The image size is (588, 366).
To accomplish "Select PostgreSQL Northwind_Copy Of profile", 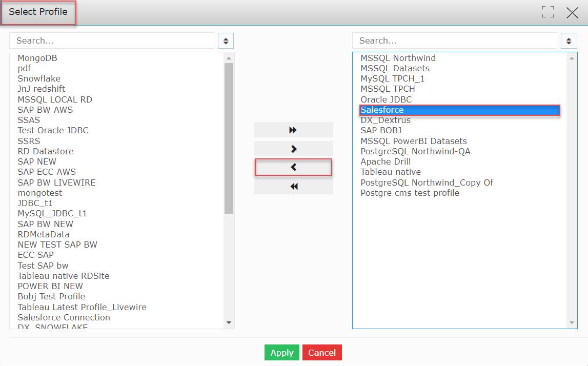I will pos(427,182).
